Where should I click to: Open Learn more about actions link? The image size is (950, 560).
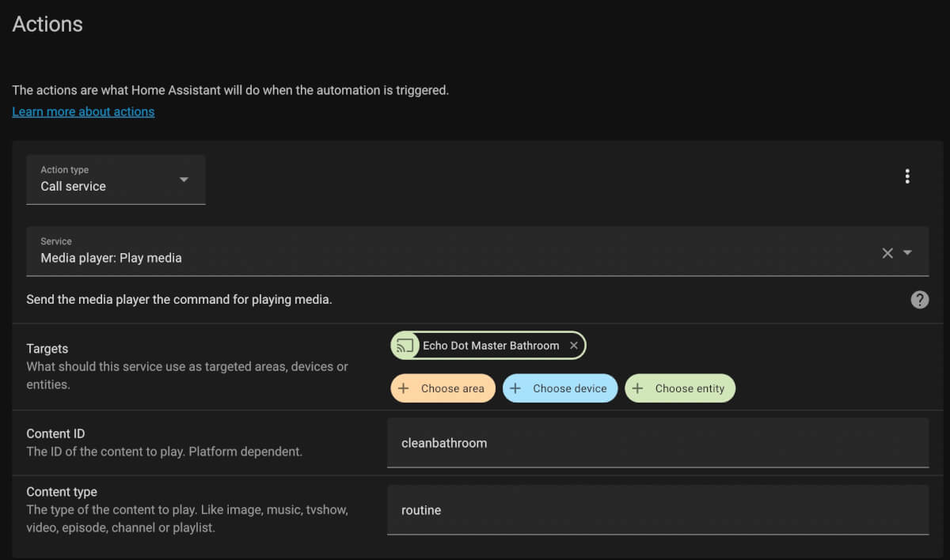82,111
